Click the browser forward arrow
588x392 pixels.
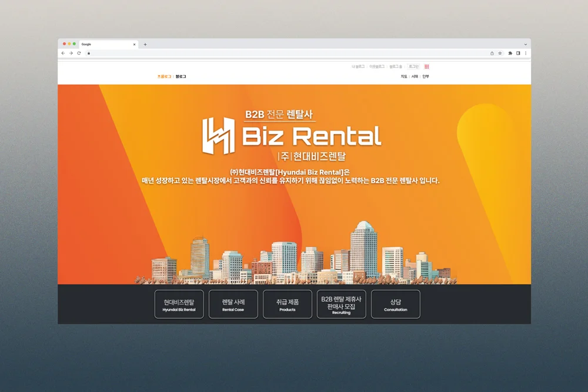(x=71, y=53)
